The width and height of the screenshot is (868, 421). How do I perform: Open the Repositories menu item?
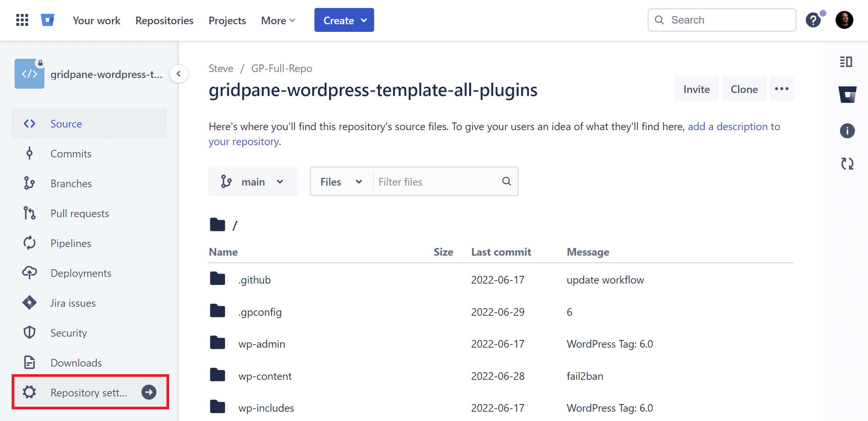pos(165,21)
